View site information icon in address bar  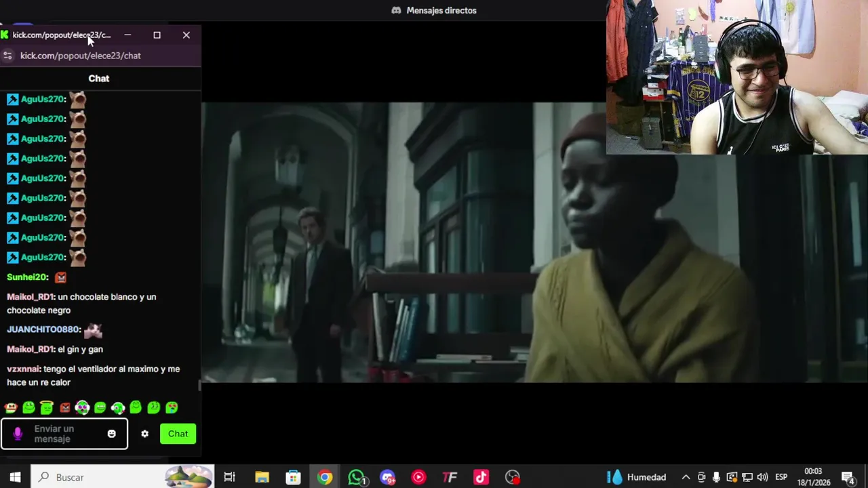click(7, 56)
